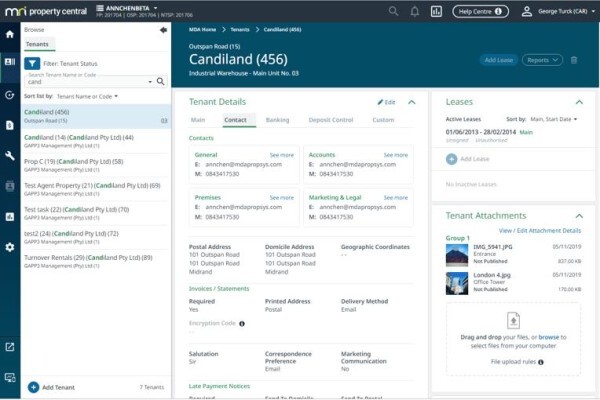Open notifications bell icon
Viewport: 600px width, 400px height.
coord(414,11)
